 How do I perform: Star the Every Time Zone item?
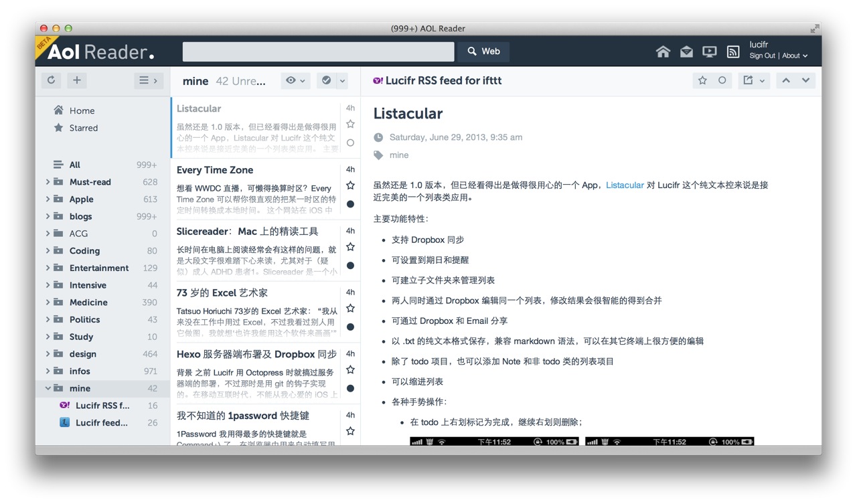[x=350, y=185]
